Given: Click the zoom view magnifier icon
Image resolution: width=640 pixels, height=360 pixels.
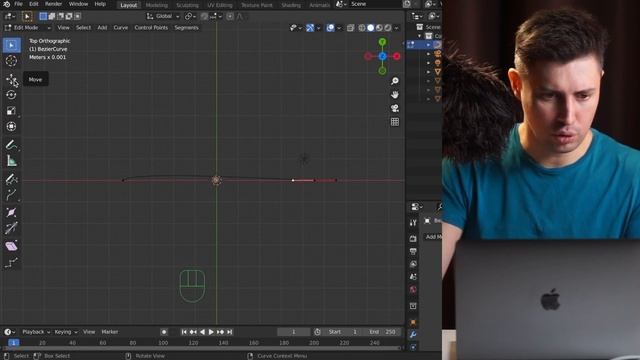Looking at the screenshot, I should [x=395, y=81].
